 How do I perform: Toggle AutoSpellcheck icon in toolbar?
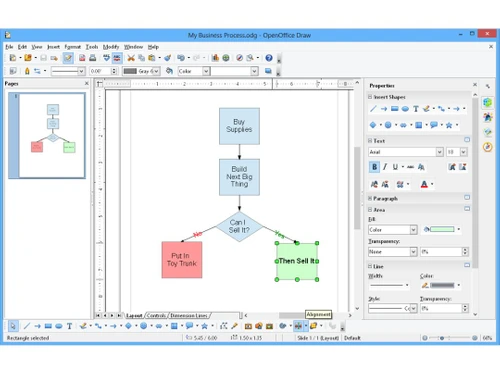click(117, 58)
